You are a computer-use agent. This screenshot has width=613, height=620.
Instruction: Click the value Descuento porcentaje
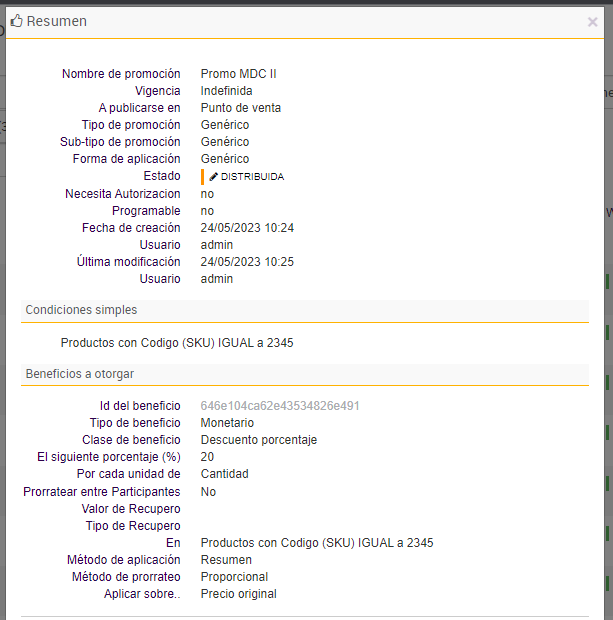pyautogui.click(x=259, y=440)
